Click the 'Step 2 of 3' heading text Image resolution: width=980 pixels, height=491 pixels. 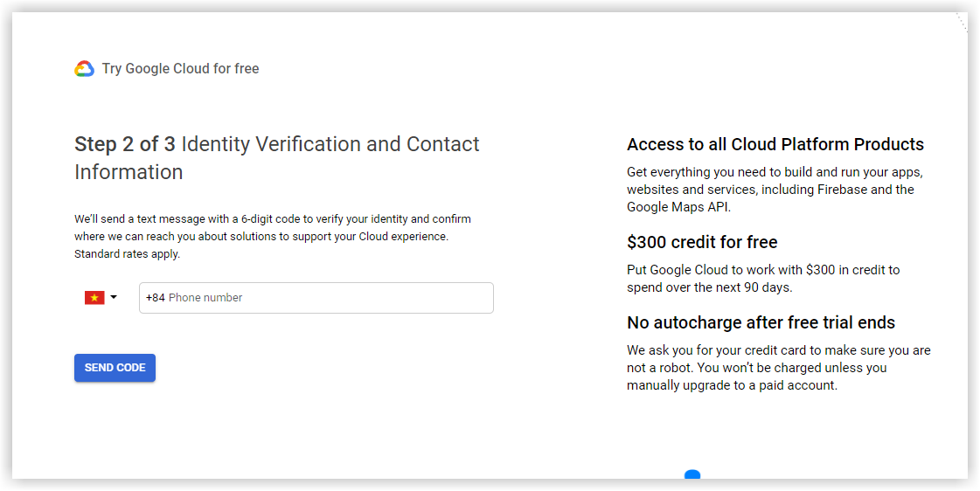(125, 144)
